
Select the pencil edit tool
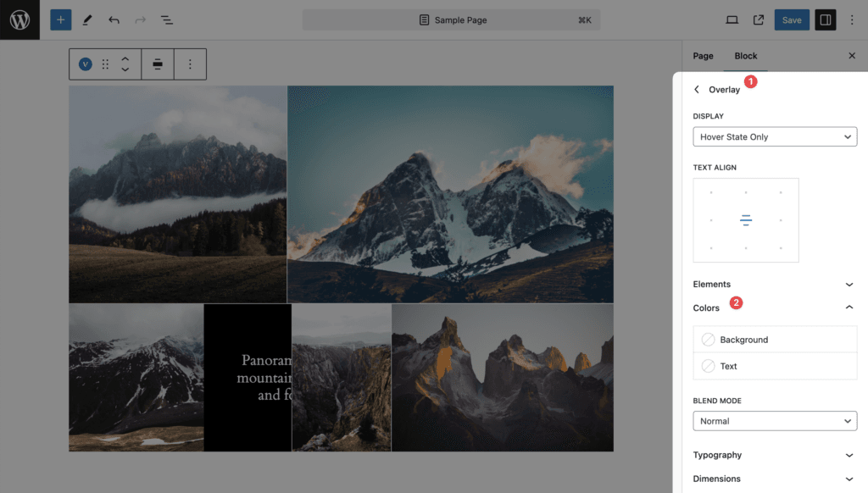[x=87, y=19]
